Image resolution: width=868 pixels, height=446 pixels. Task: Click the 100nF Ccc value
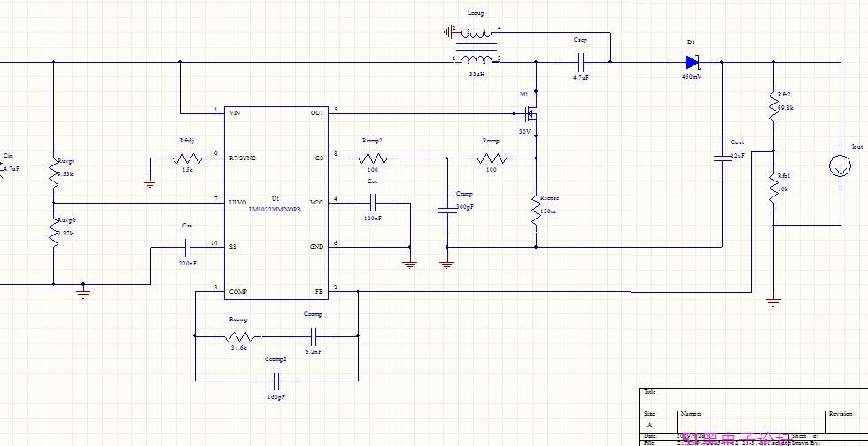(373, 219)
